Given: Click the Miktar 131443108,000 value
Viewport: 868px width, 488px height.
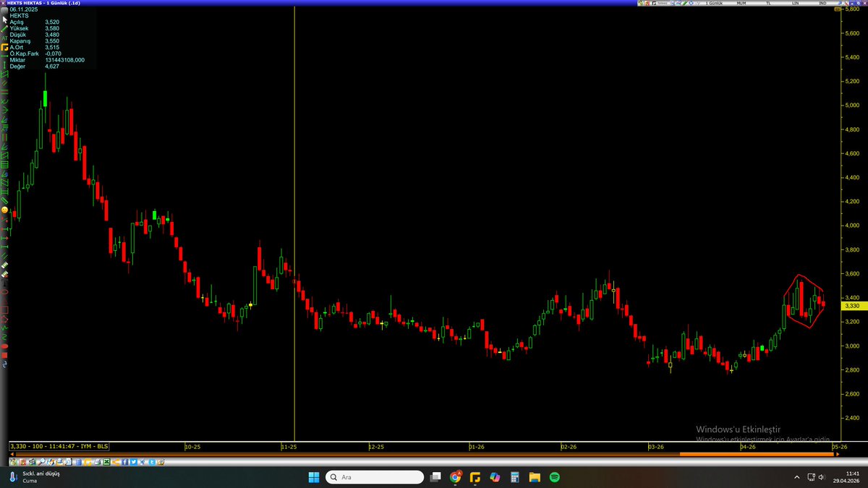Looking at the screenshot, I should tap(64, 60).
